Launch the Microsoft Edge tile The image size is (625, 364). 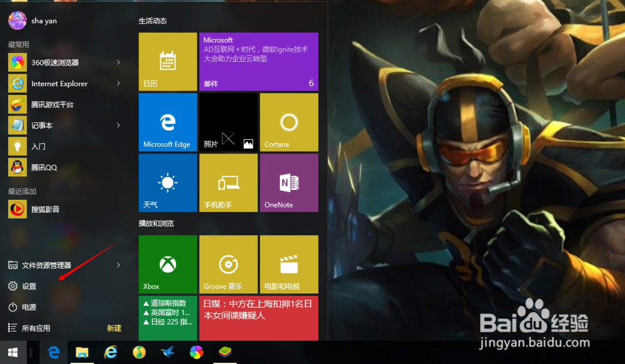coord(167,122)
